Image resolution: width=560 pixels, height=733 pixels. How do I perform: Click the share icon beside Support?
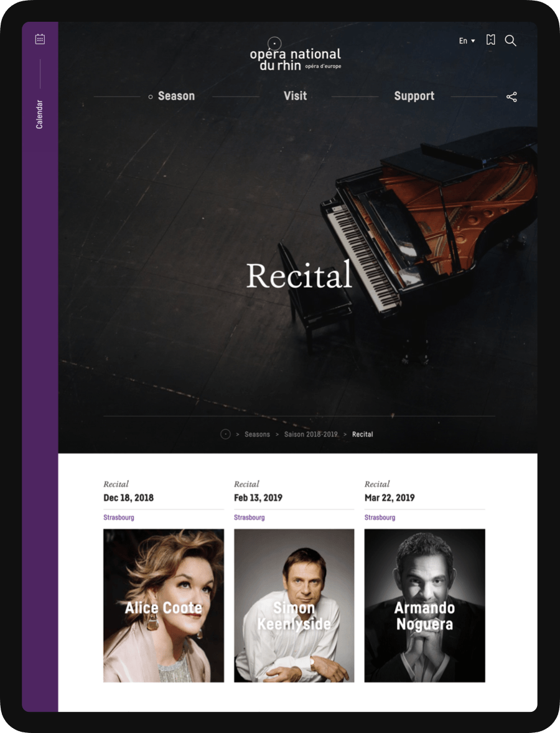click(511, 97)
